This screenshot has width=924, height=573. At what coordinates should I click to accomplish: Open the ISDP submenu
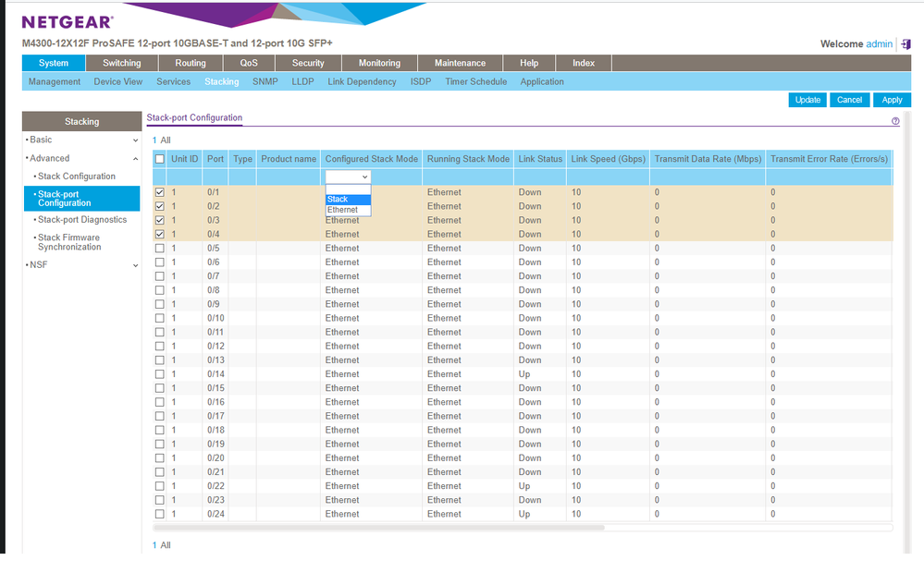click(421, 82)
